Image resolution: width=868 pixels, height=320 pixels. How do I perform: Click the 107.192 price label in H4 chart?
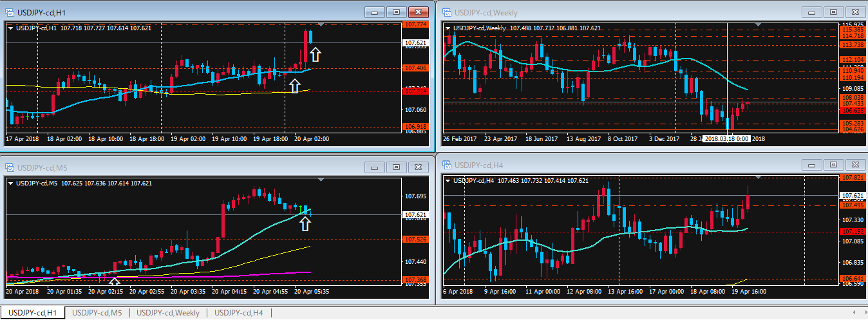coord(853,231)
